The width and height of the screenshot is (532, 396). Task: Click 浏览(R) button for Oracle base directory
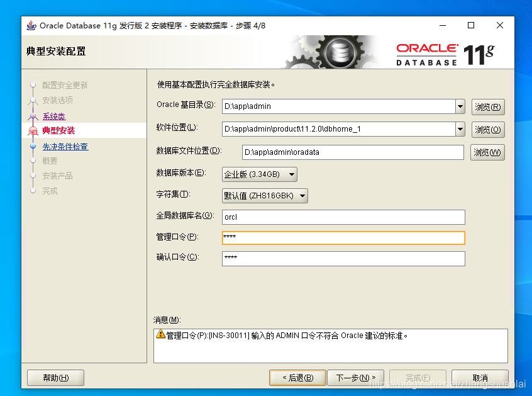(x=488, y=107)
